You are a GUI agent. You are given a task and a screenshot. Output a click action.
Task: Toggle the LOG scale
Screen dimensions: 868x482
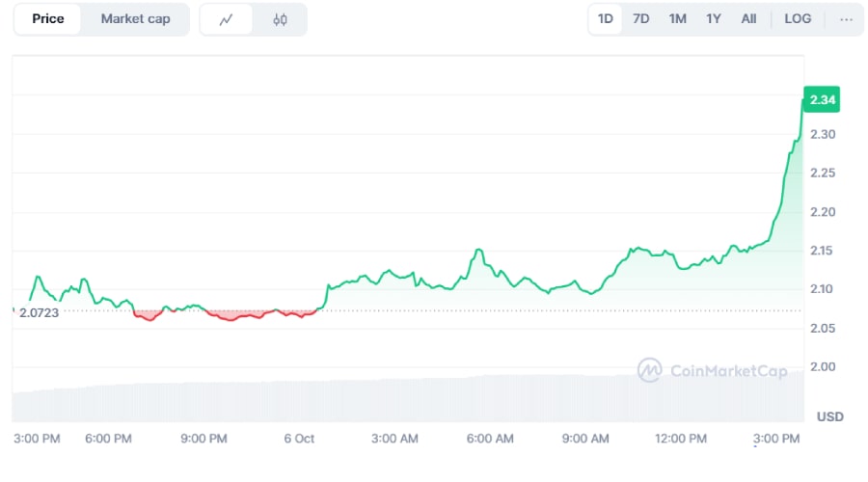798,19
